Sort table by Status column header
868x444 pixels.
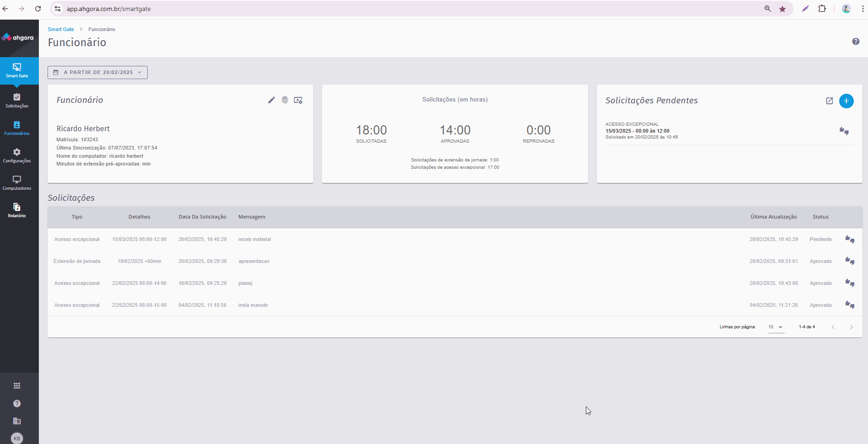[x=820, y=217]
